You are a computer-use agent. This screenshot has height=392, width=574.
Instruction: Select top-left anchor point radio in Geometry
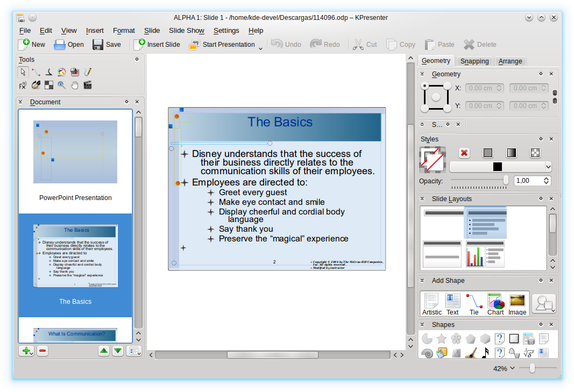point(425,86)
